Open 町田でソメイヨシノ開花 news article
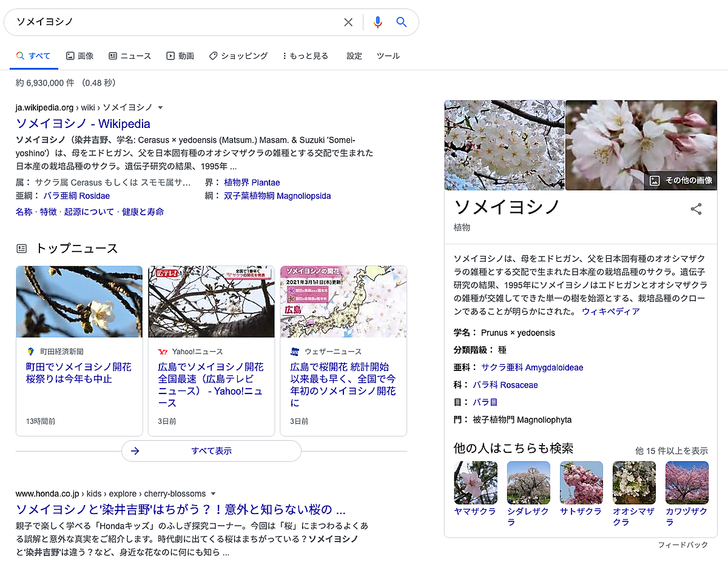728x562 pixels. [x=78, y=373]
